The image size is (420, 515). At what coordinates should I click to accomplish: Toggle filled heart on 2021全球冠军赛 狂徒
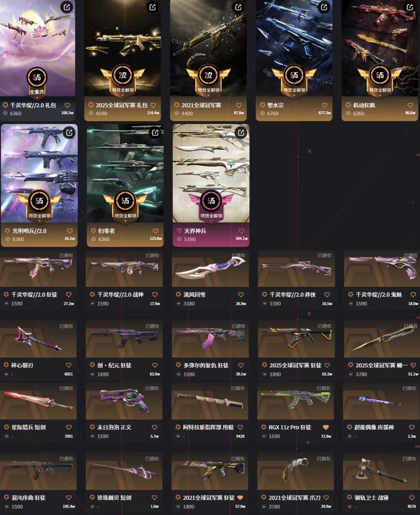coord(240,497)
